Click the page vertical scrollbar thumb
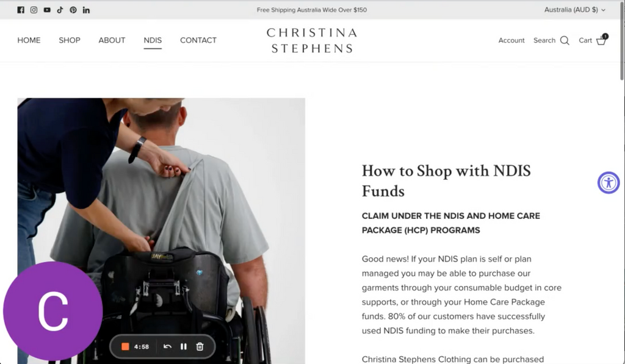This screenshot has height=364, width=625. (622, 41)
